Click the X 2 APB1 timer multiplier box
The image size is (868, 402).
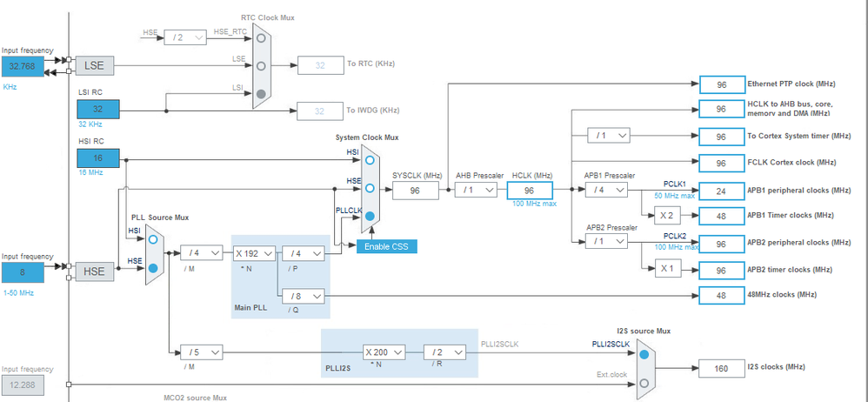click(666, 216)
